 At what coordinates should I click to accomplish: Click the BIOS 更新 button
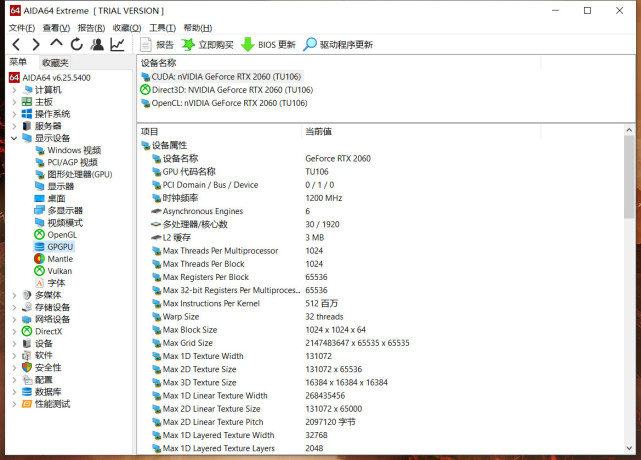tap(268, 45)
